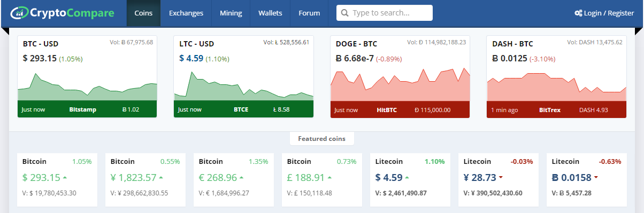
Task: Click the red down arrow next to ¥ 28.73
Action: (x=501, y=177)
